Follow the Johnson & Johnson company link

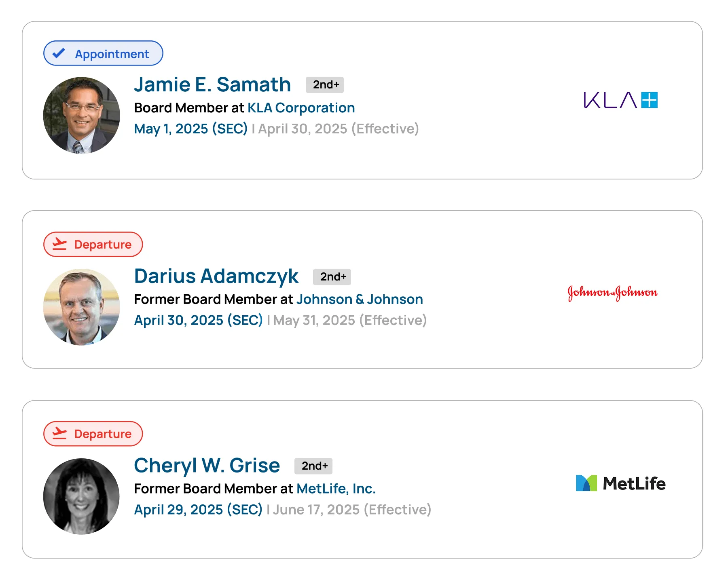tap(360, 299)
